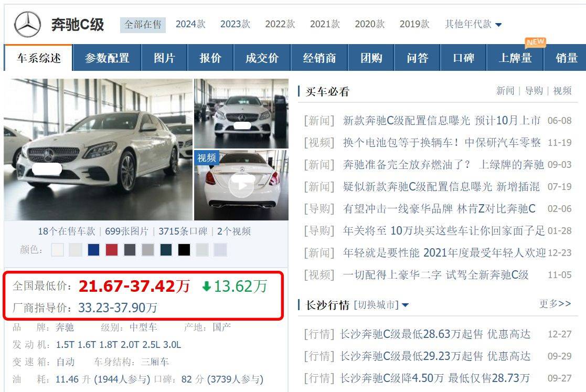The image size is (586, 392).
Task: Select the 全部在售 filter
Action: coord(143,25)
